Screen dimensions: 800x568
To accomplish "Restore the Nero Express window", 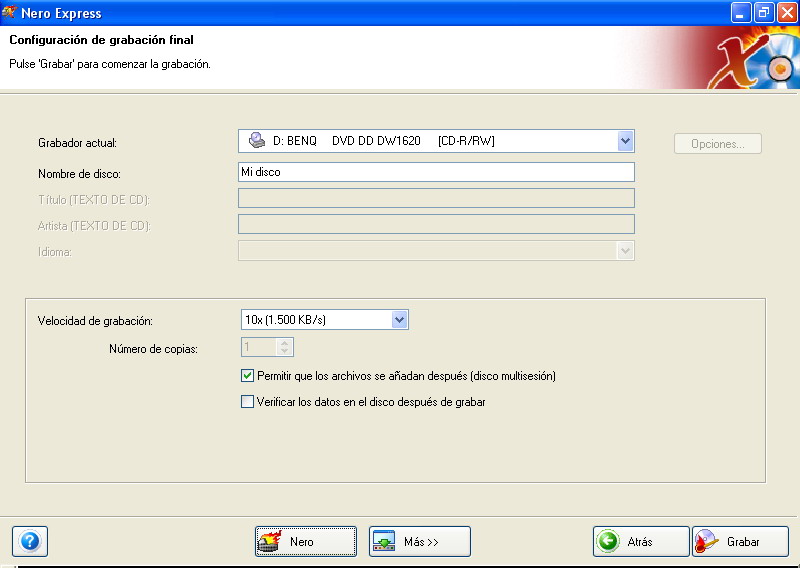I will 764,13.
